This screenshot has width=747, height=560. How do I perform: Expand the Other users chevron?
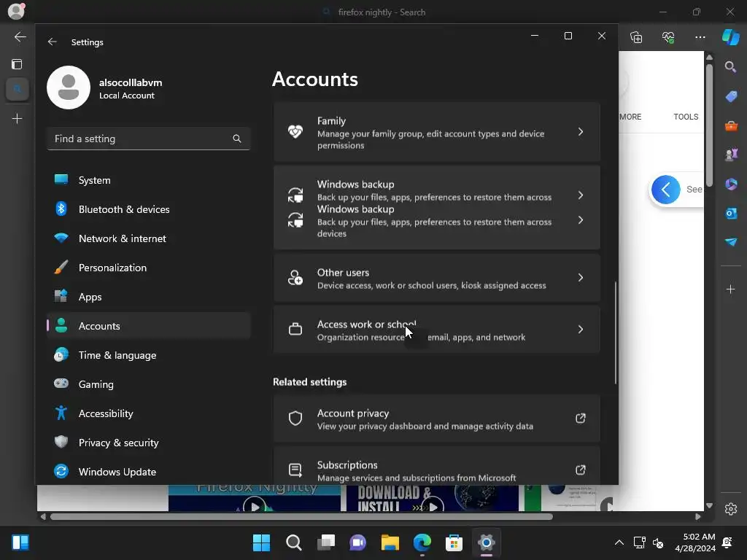(x=580, y=278)
